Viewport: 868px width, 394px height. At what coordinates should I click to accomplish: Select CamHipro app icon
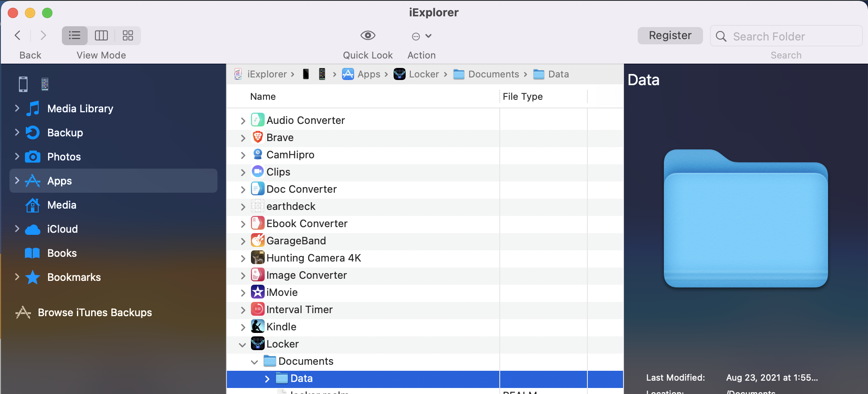[258, 154]
